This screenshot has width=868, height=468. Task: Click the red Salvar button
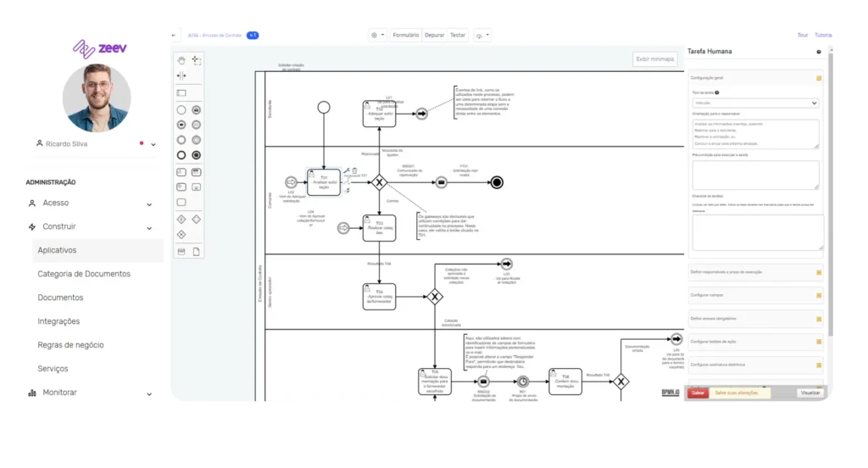click(x=698, y=393)
